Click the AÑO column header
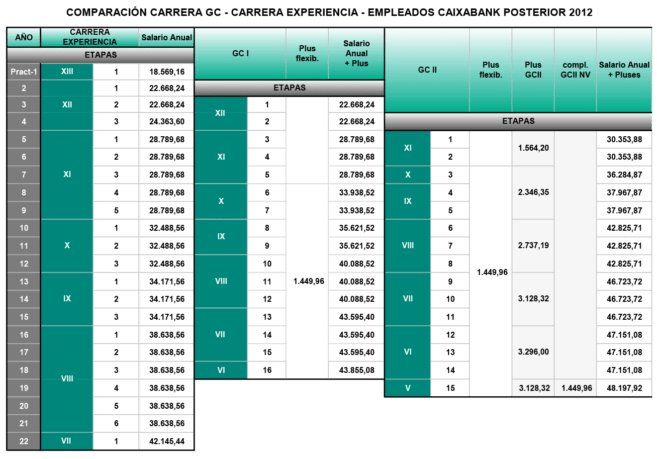The height and width of the screenshot is (459, 657). [x=22, y=39]
